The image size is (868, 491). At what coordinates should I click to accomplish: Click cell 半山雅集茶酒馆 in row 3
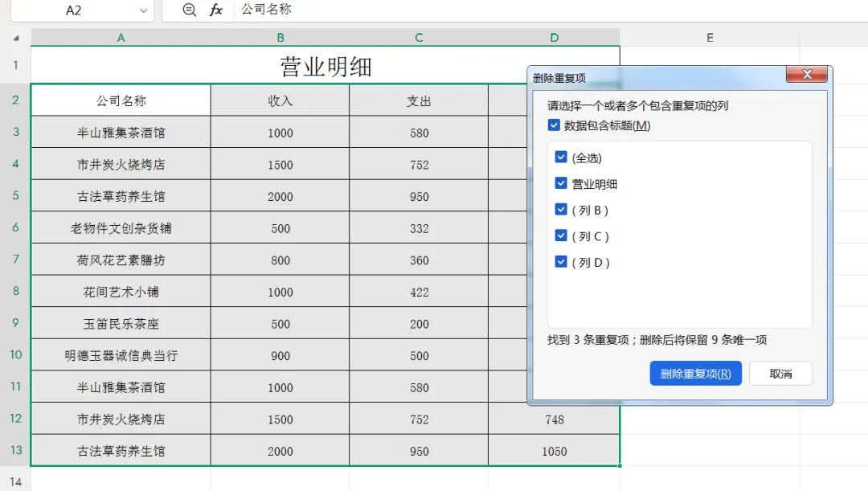point(121,133)
